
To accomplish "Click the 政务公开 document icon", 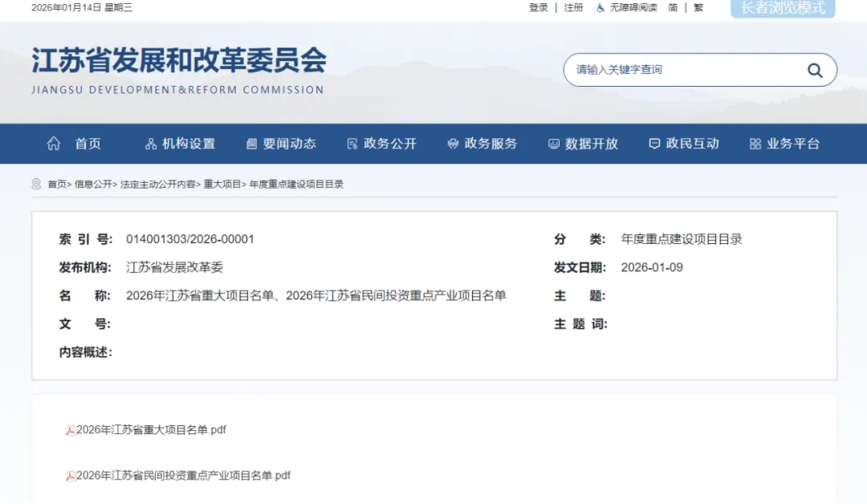I will tap(352, 144).
